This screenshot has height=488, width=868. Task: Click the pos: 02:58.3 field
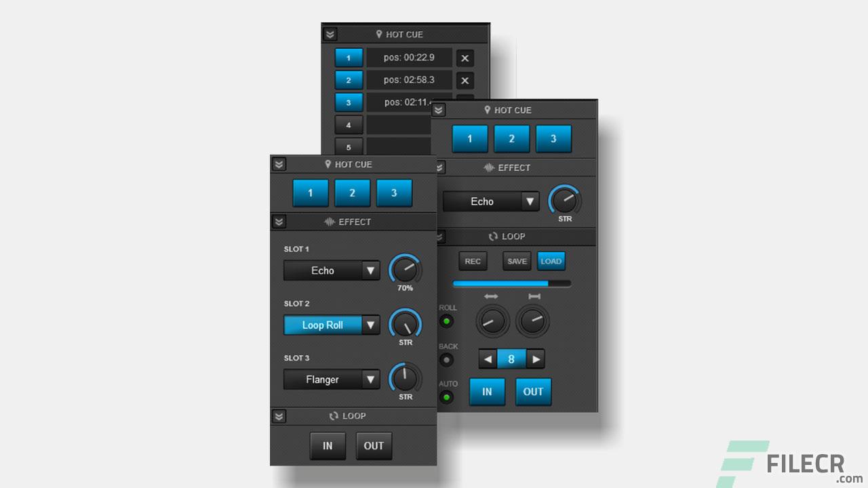pyautogui.click(x=409, y=80)
